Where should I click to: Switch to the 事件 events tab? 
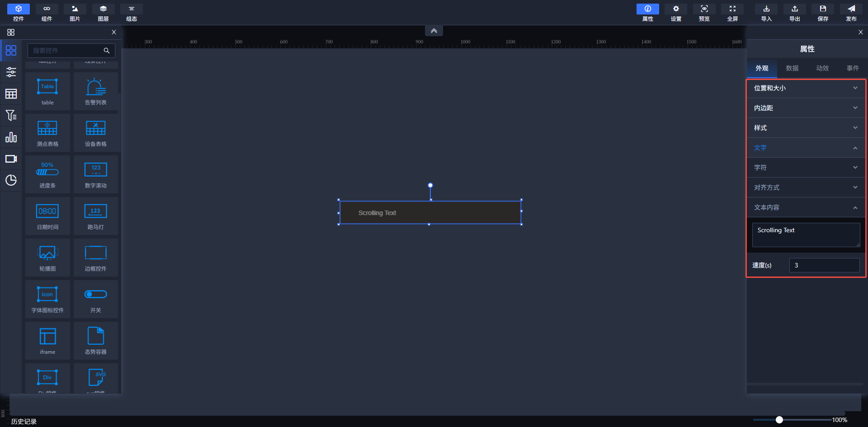click(x=853, y=68)
